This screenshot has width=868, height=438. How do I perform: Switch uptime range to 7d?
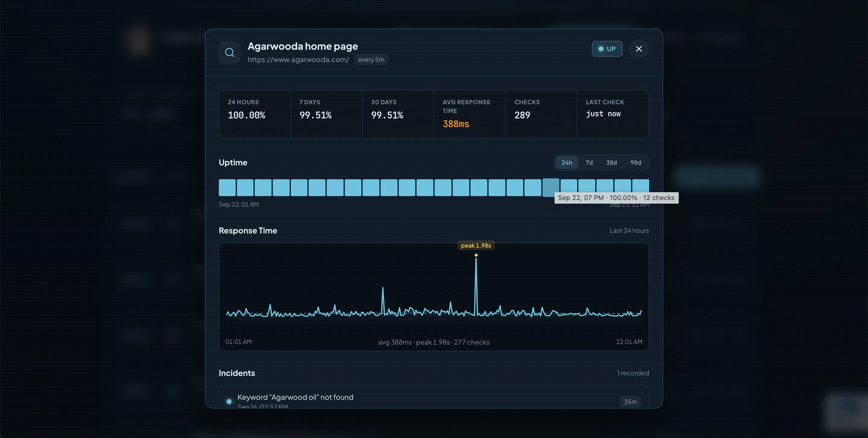point(589,163)
